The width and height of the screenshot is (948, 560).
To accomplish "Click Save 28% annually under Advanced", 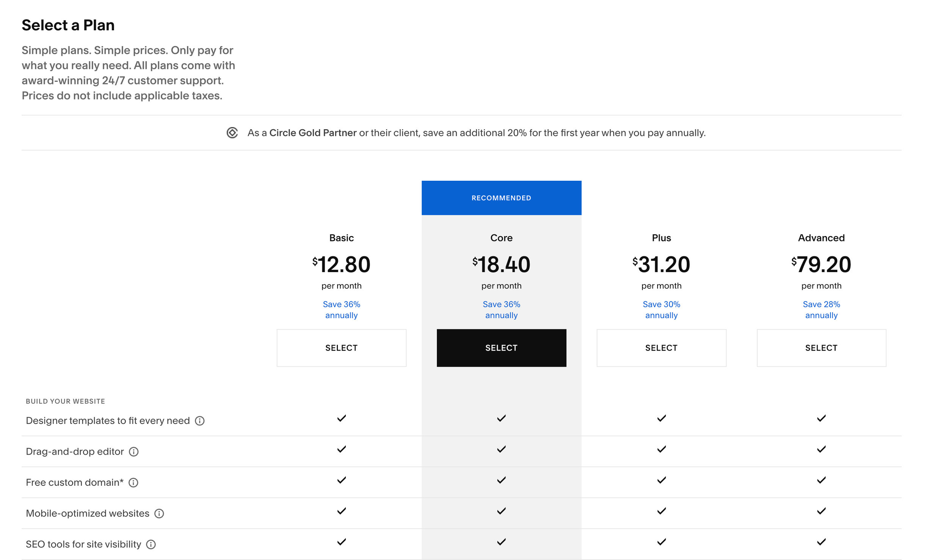I will tap(821, 310).
